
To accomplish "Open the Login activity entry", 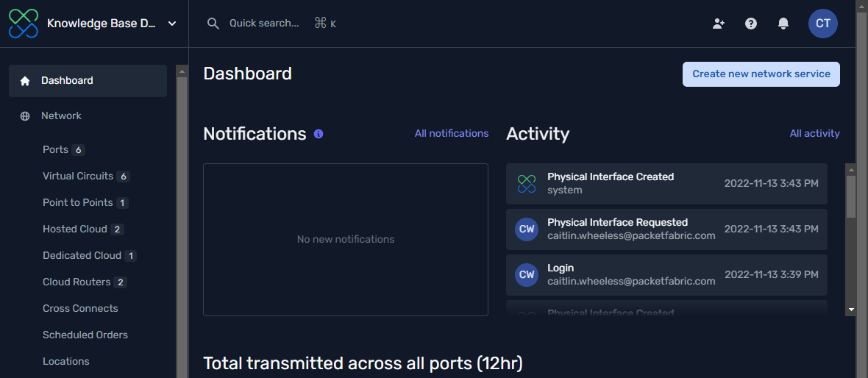I will [666, 274].
